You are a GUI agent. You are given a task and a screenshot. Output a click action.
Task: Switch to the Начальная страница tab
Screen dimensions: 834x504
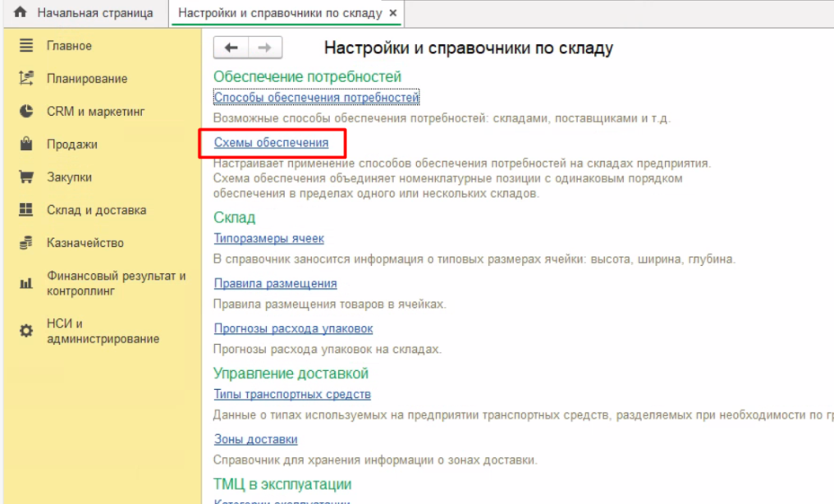94,13
